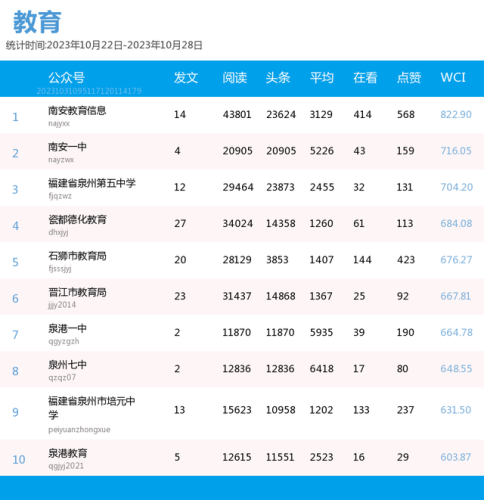Click the 在看 value 133

tap(361, 410)
